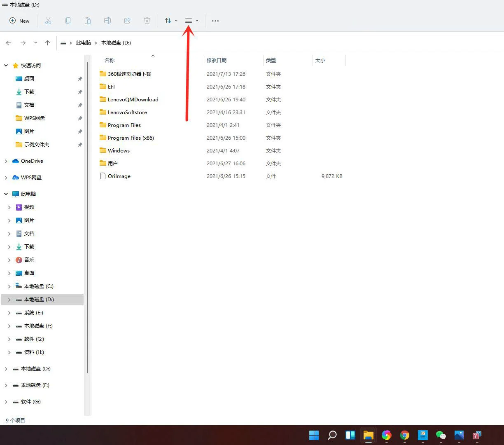Click 本地磁盘 (D:) breadcrumb in address bar
The image size is (504, 445).
(116, 43)
